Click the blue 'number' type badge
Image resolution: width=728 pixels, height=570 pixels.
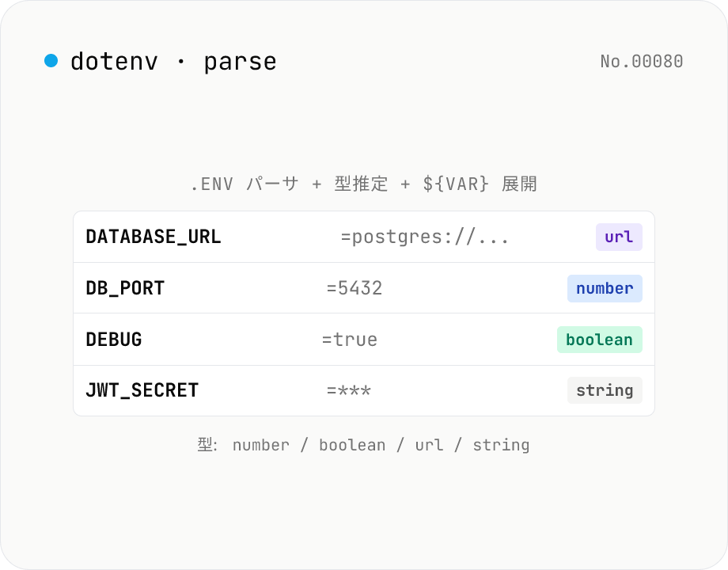[x=605, y=288]
